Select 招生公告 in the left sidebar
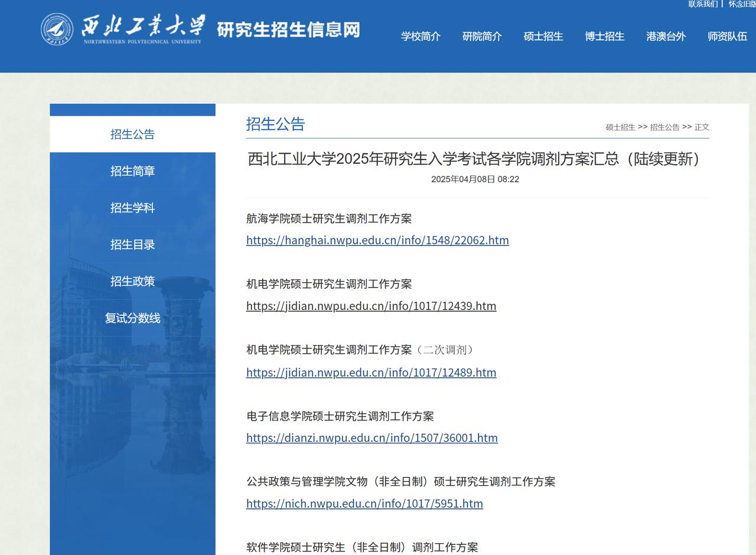The width and height of the screenshot is (756, 555). point(132,134)
